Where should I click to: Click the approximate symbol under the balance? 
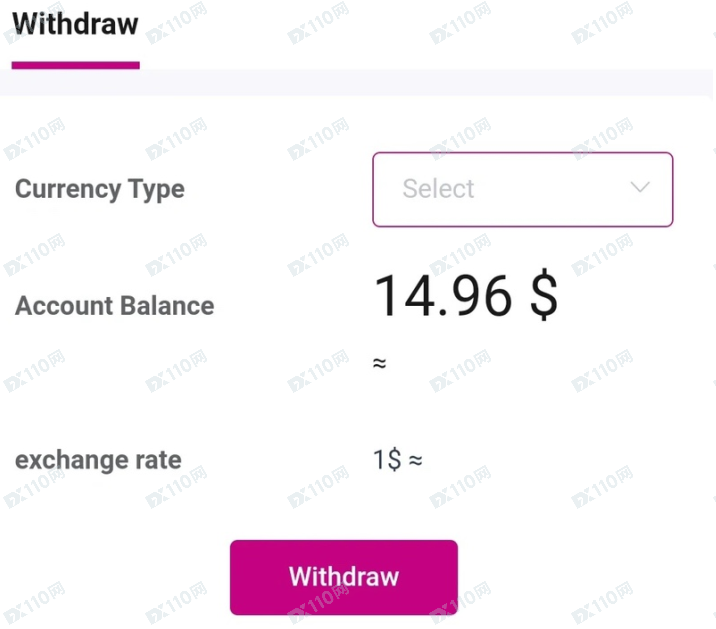[x=379, y=363]
